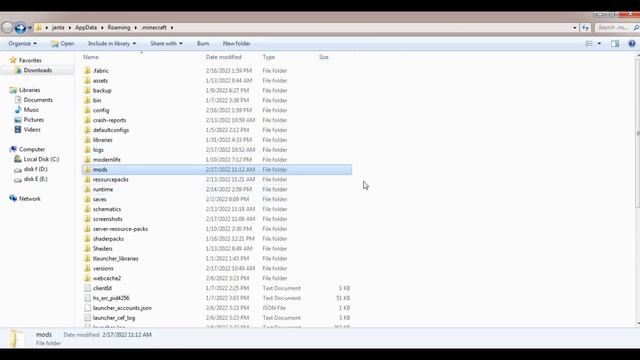Screen dimensions: 640x360
Task: Open the Music library
Action: 27,109
